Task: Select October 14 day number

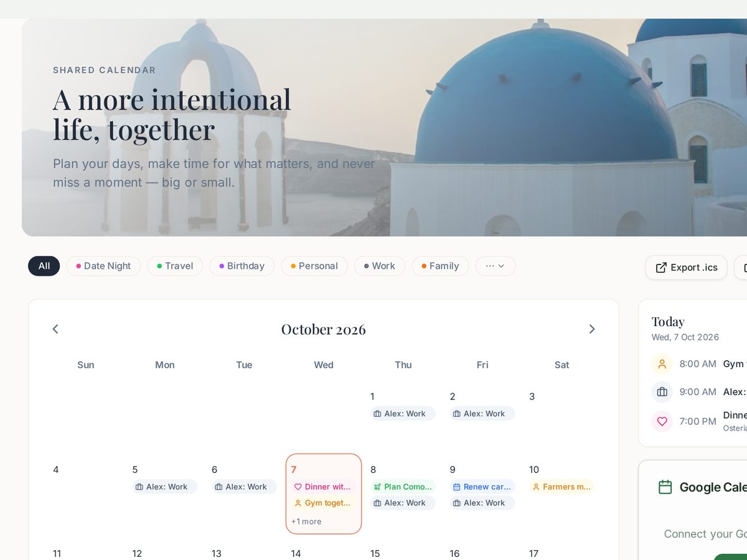Action: click(x=296, y=553)
